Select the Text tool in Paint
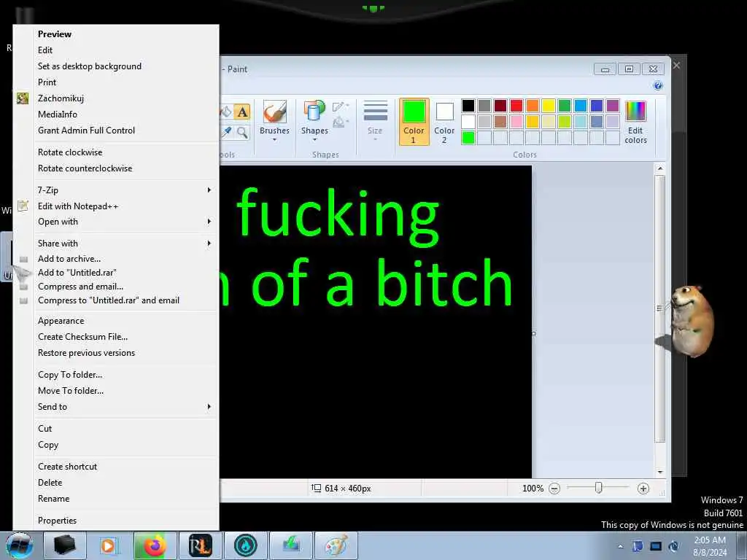This screenshot has height=560, width=747. [x=242, y=112]
